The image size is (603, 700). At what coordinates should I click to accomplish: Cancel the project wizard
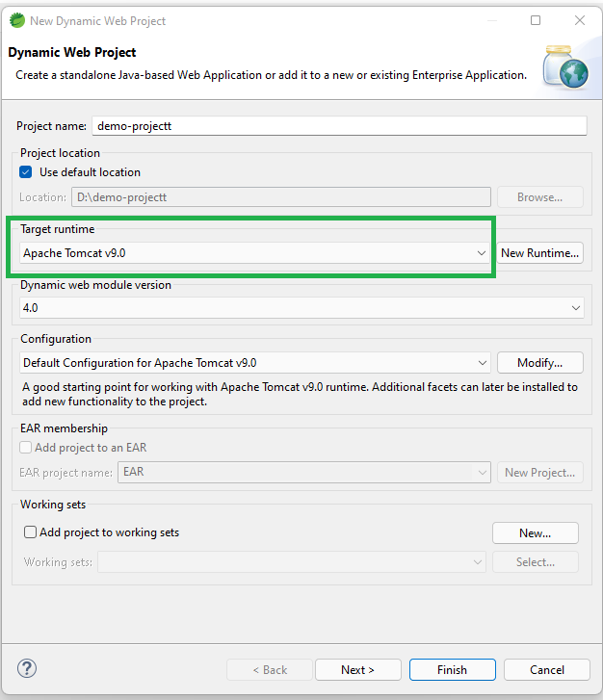pos(547,669)
